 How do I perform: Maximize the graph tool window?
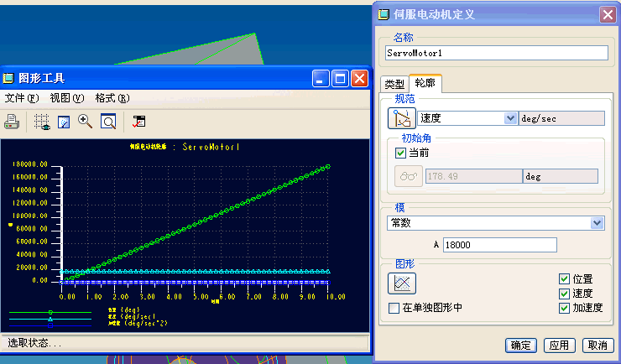coord(340,78)
